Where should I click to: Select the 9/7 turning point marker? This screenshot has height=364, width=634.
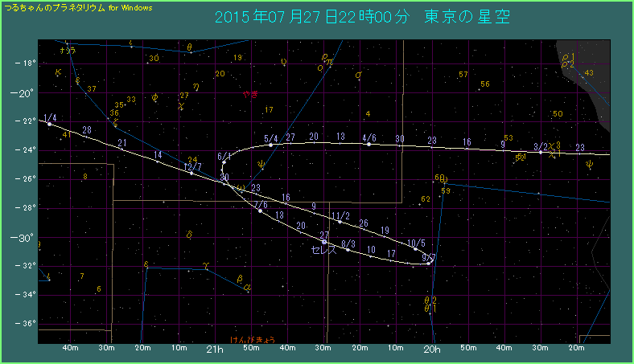pos(430,262)
